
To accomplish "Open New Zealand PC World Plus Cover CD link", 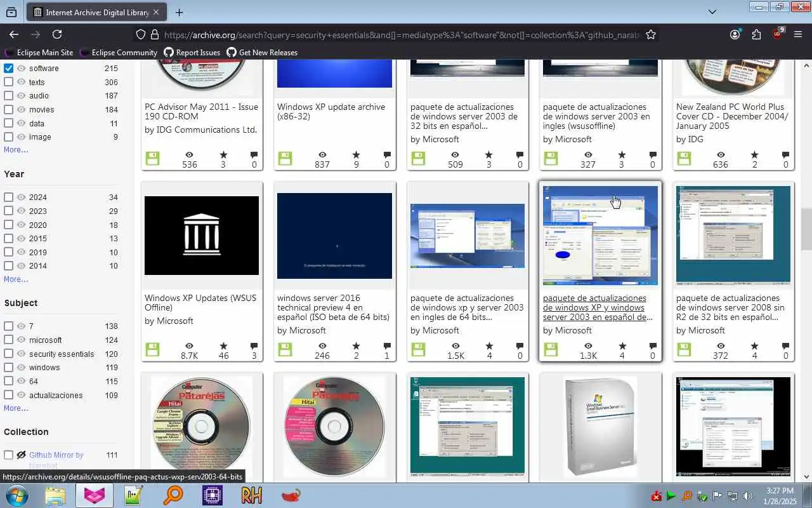I will click(x=732, y=116).
